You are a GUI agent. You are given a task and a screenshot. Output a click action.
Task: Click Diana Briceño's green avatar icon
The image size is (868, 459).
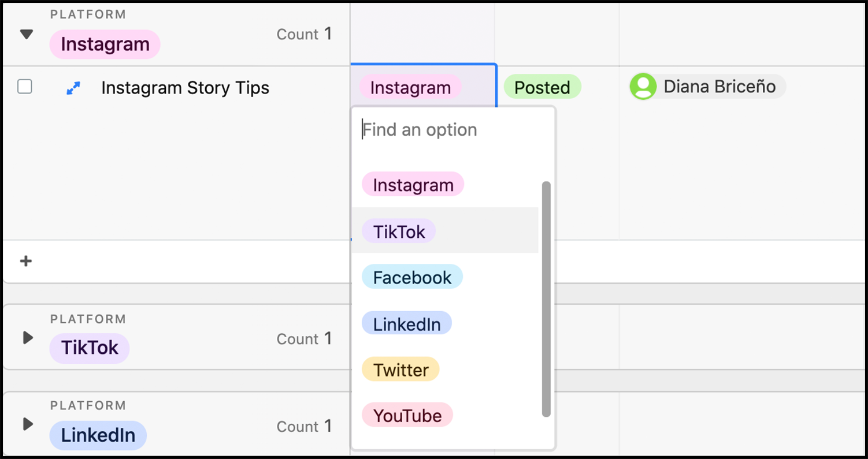pos(643,87)
